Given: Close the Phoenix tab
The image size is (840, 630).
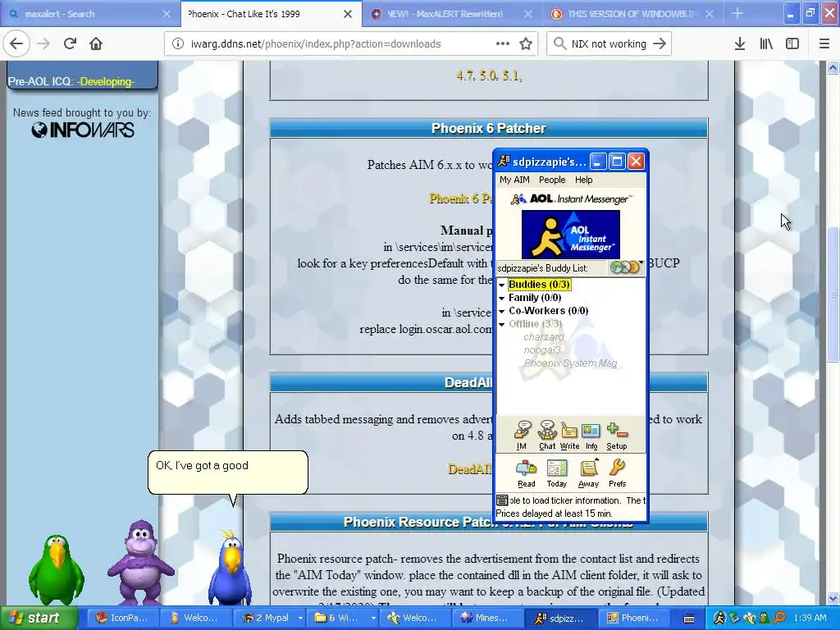Looking at the screenshot, I should (x=348, y=14).
